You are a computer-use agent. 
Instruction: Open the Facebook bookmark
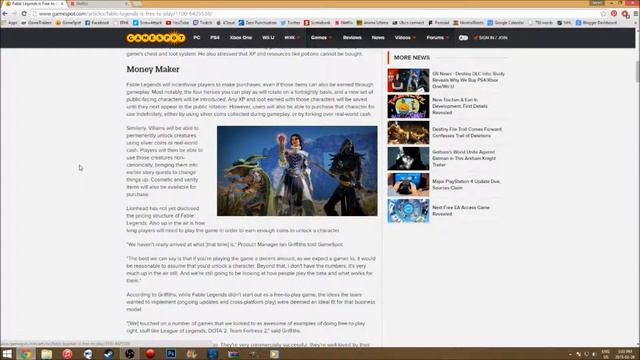point(97,23)
